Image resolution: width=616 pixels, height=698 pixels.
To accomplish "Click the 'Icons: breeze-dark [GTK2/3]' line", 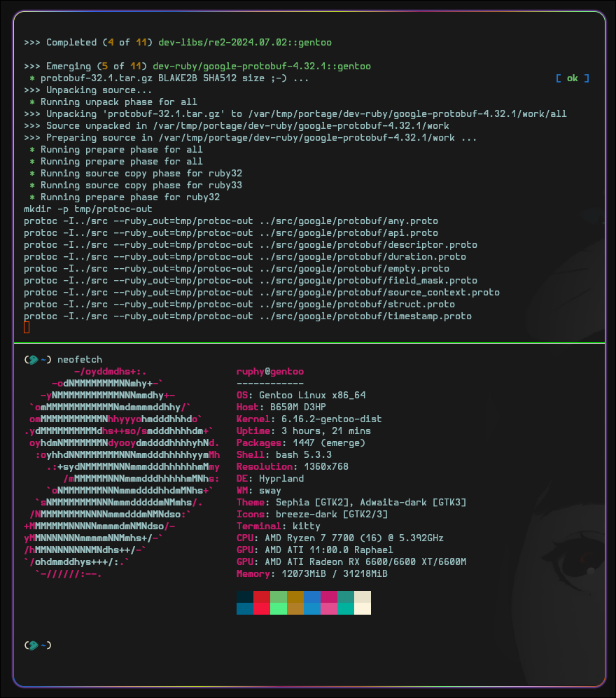I will 312,515.
